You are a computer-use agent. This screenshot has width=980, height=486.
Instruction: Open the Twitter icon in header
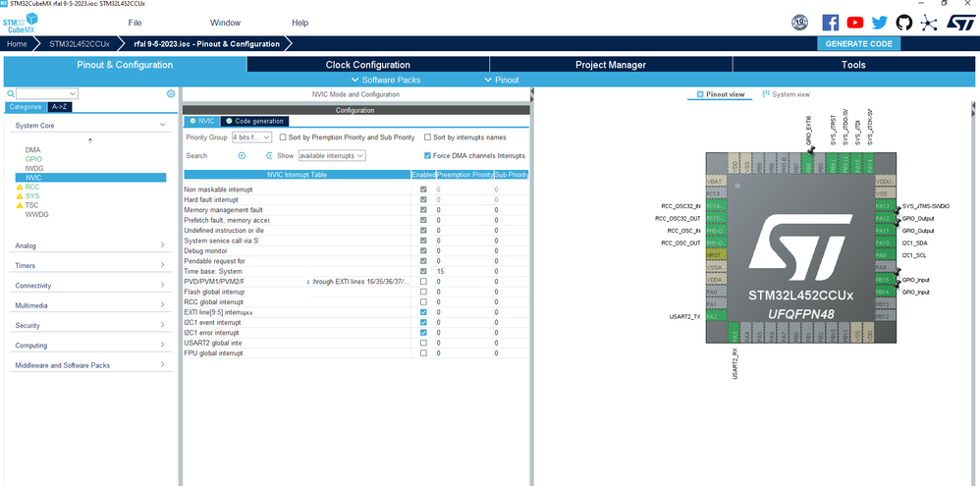click(x=880, y=23)
